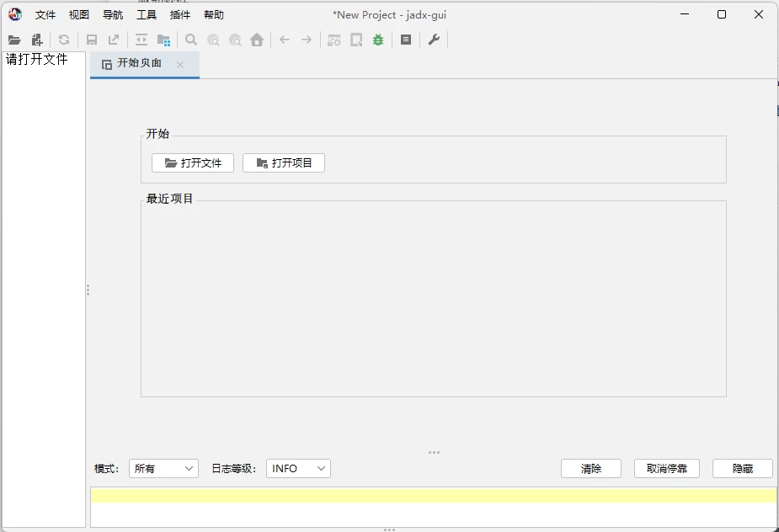Select the 开始页面 tab
Image resolution: width=779 pixels, height=532 pixels.
139,64
